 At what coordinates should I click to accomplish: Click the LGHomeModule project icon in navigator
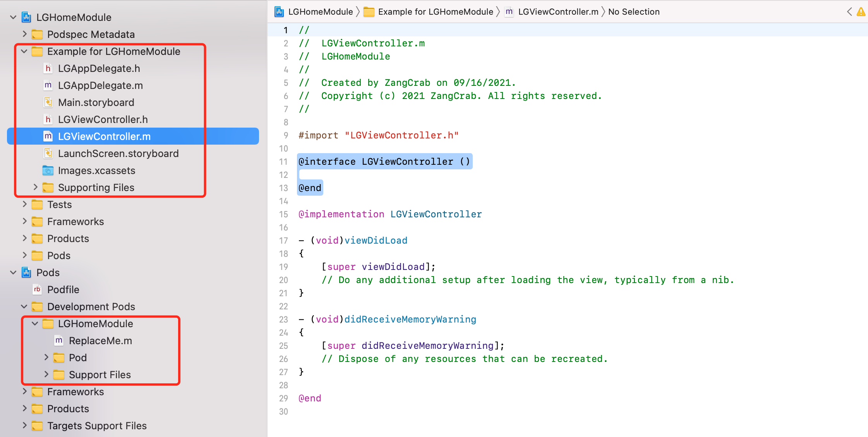(26, 17)
